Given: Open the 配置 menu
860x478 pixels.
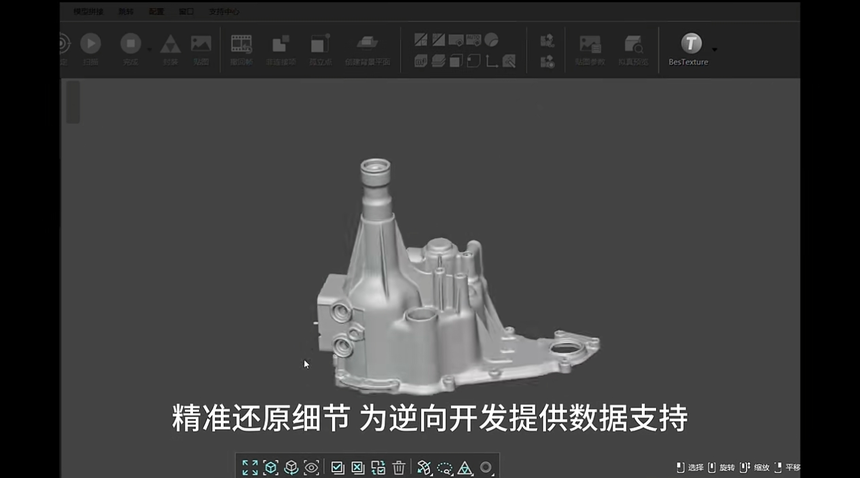Looking at the screenshot, I should tap(156, 12).
